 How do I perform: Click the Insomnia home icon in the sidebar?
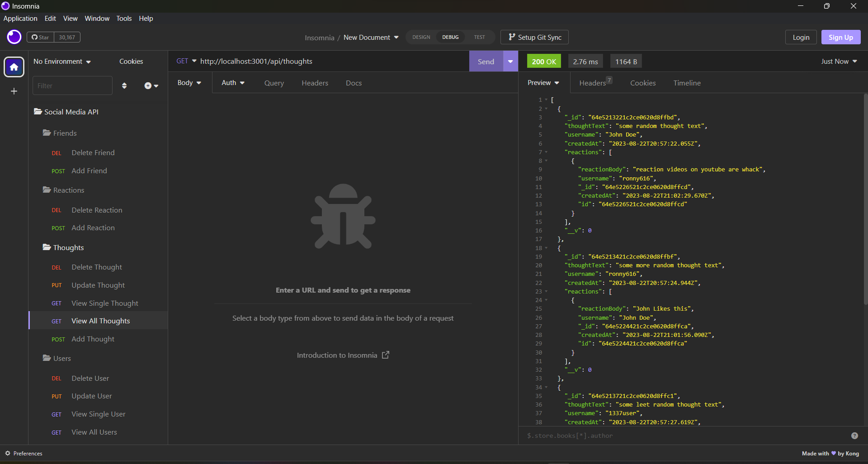pos(14,67)
